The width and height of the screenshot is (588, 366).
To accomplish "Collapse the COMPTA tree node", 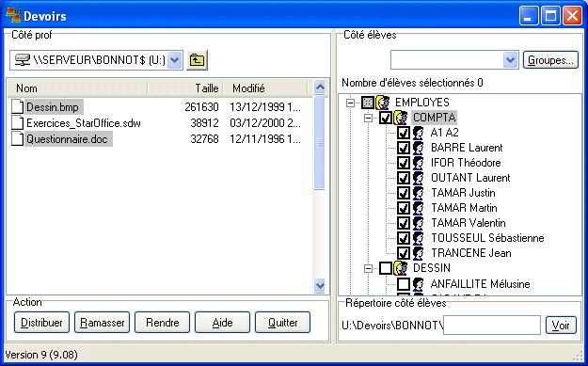I will 368,118.
